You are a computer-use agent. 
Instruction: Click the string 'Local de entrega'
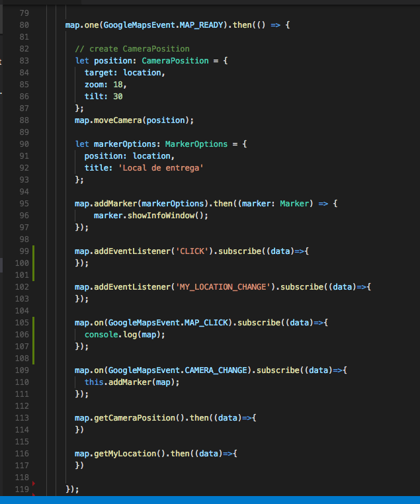tap(161, 168)
